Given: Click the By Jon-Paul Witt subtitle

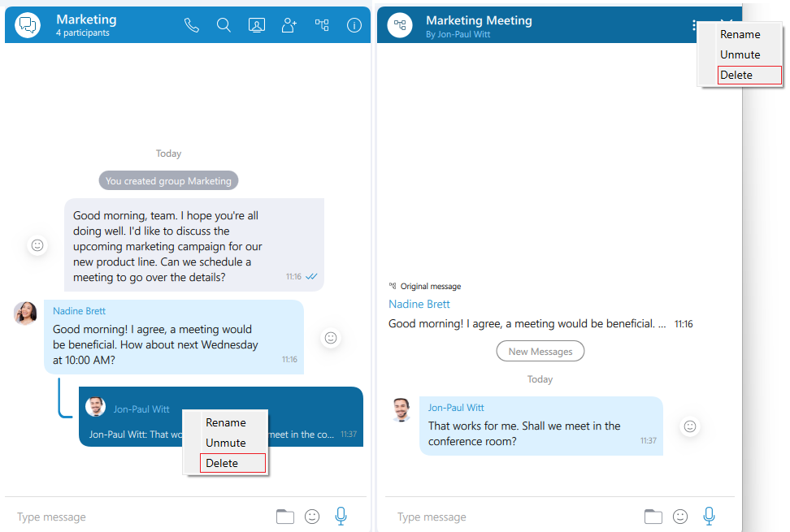Looking at the screenshot, I should 458,34.
